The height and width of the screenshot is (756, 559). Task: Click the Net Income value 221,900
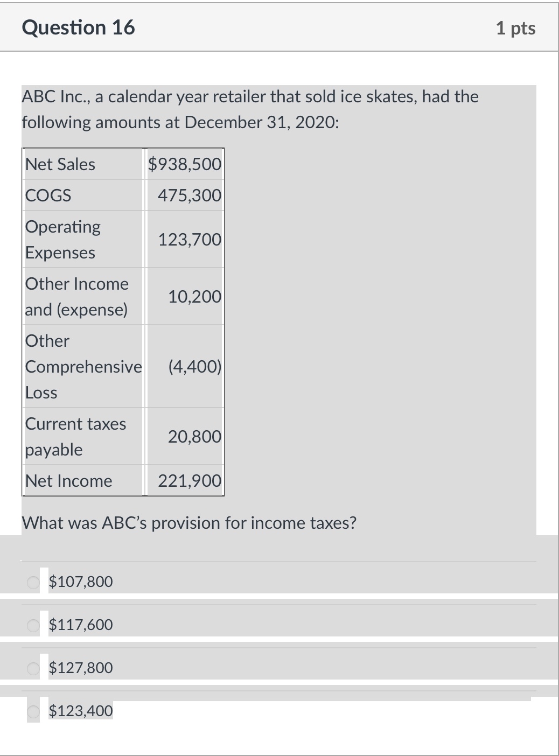coord(188,480)
